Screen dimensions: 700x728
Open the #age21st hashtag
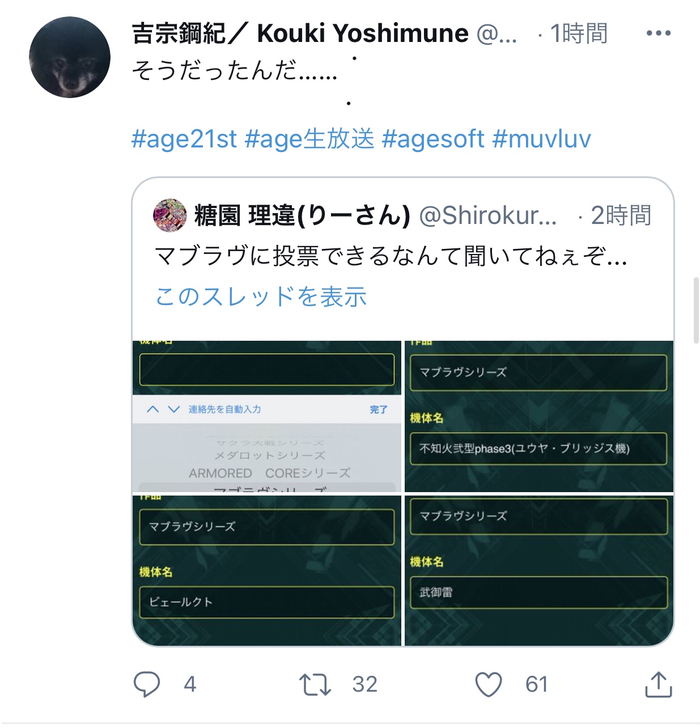tap(184, 139)
